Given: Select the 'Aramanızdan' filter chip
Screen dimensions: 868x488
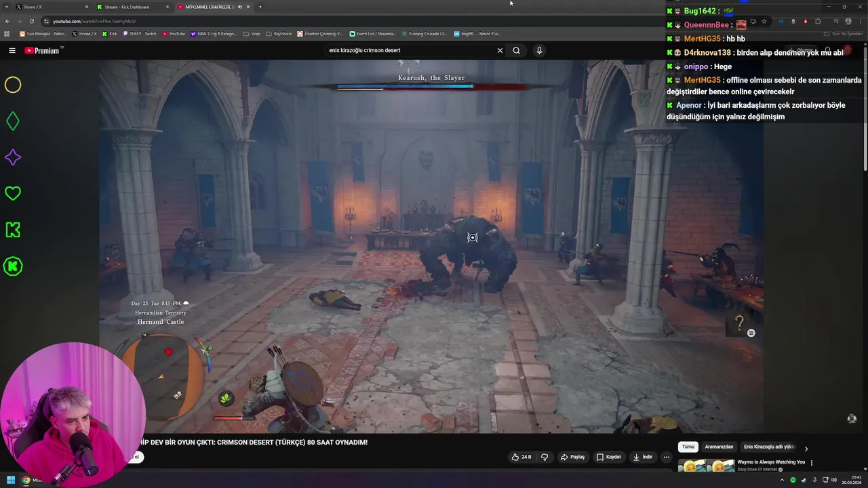Looking at the screenshot, I should 719,447.
